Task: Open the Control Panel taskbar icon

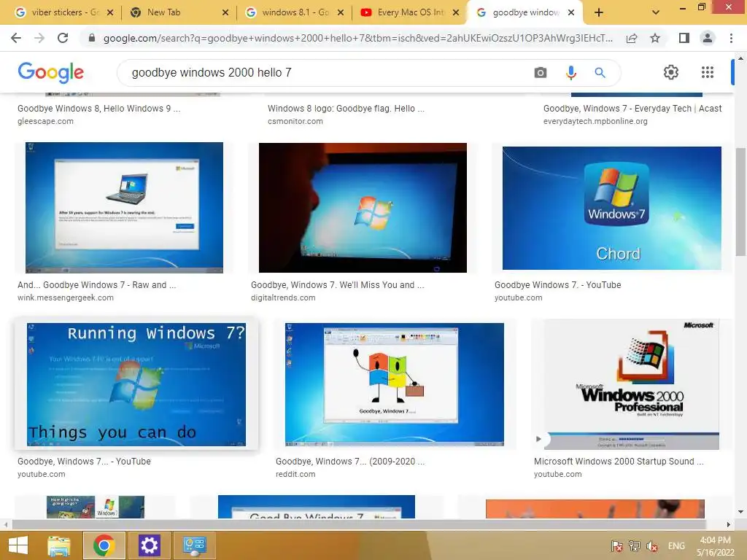Action: point(194,545)
